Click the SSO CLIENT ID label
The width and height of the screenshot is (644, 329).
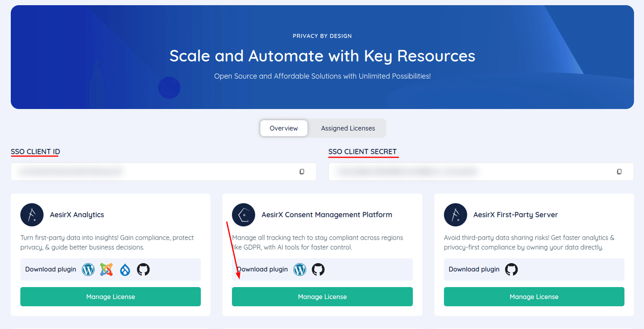[x=35, y=152]
